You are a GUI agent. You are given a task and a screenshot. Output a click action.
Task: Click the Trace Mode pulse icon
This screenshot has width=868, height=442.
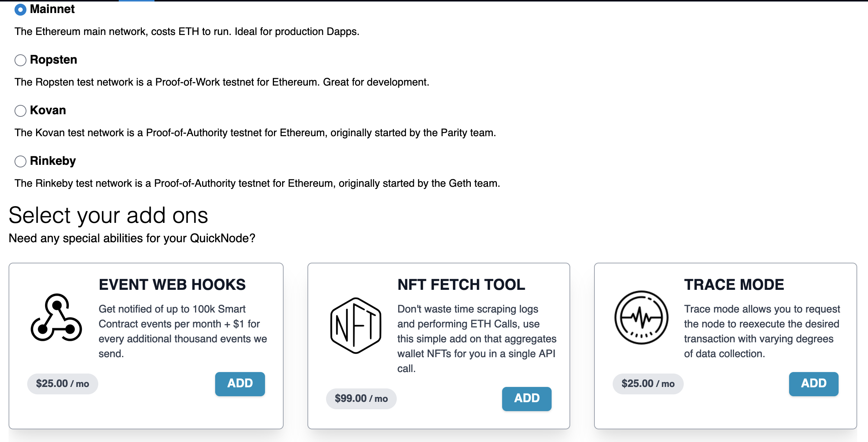[641, 317]
